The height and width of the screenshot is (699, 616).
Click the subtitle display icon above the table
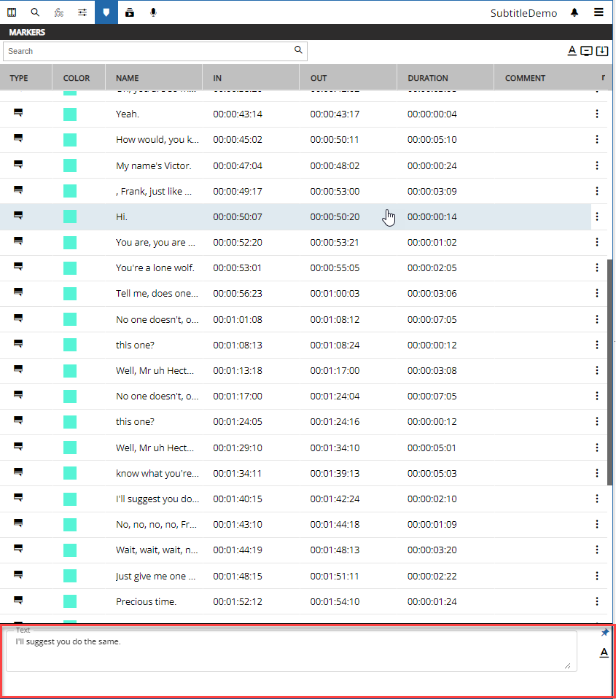point(587,51)
